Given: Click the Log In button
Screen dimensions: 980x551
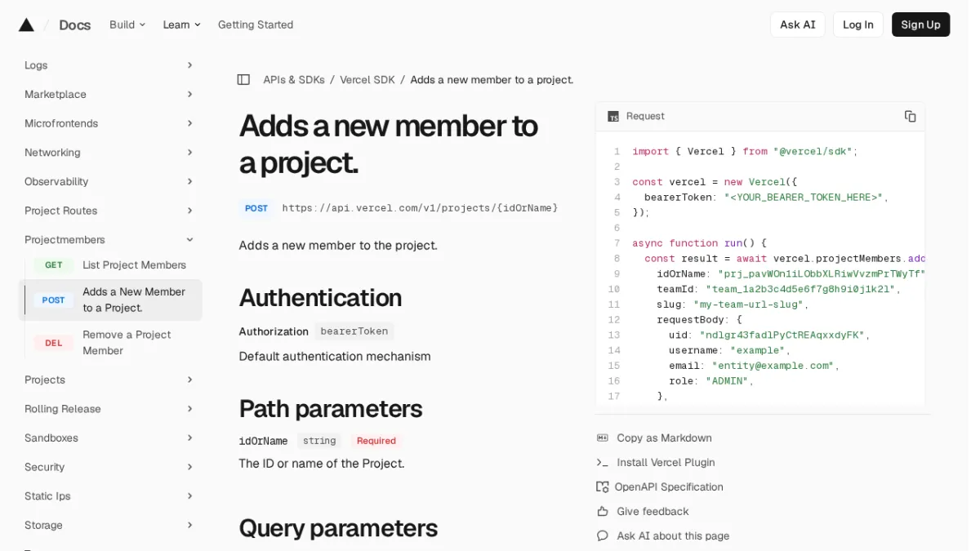Looking at the screenshot, I should (x=858, y=24).
